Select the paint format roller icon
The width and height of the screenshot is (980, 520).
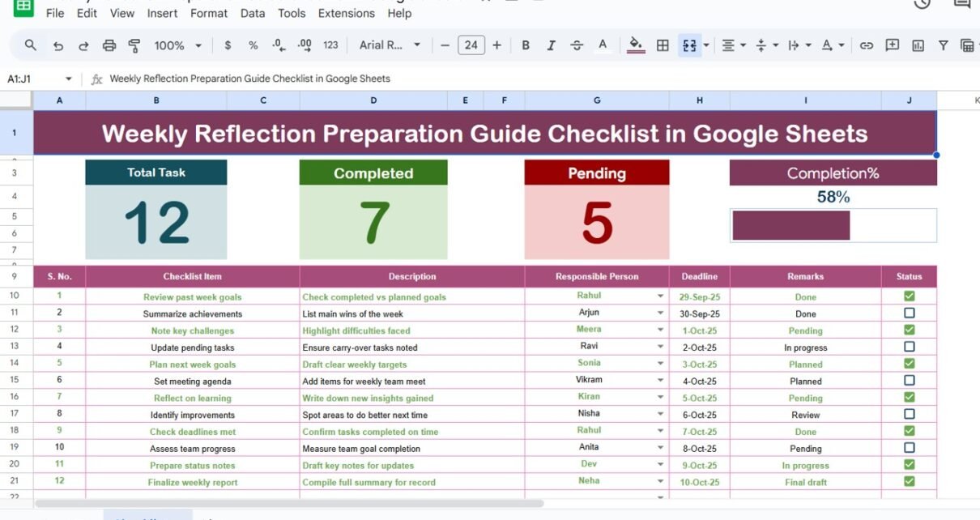coord(134,46)
